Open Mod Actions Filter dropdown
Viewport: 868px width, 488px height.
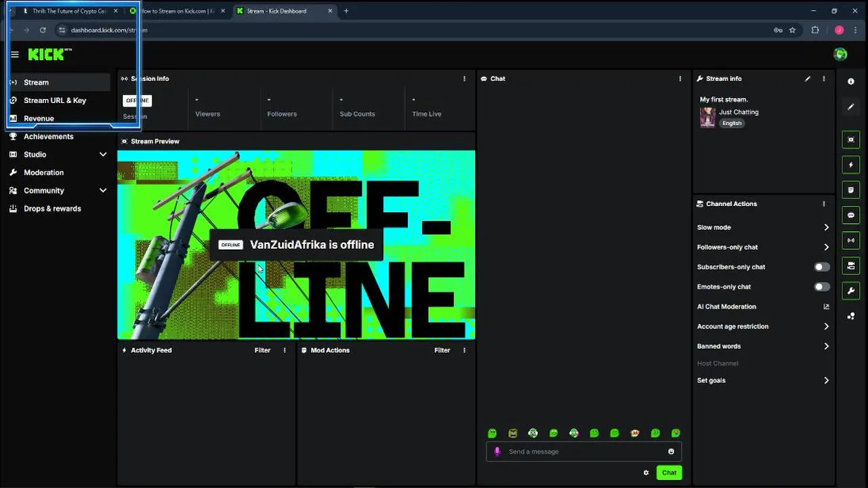coord(442,350)
